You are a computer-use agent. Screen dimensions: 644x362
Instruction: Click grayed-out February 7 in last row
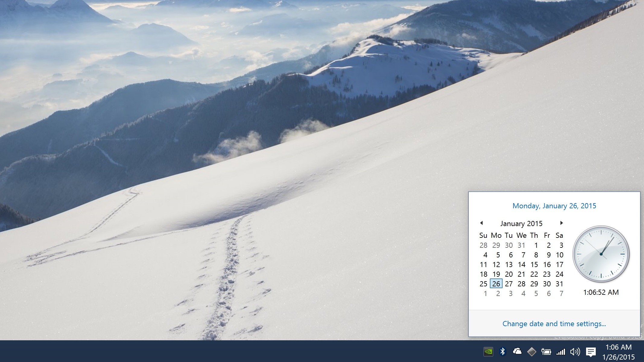[x=561, y=294]
